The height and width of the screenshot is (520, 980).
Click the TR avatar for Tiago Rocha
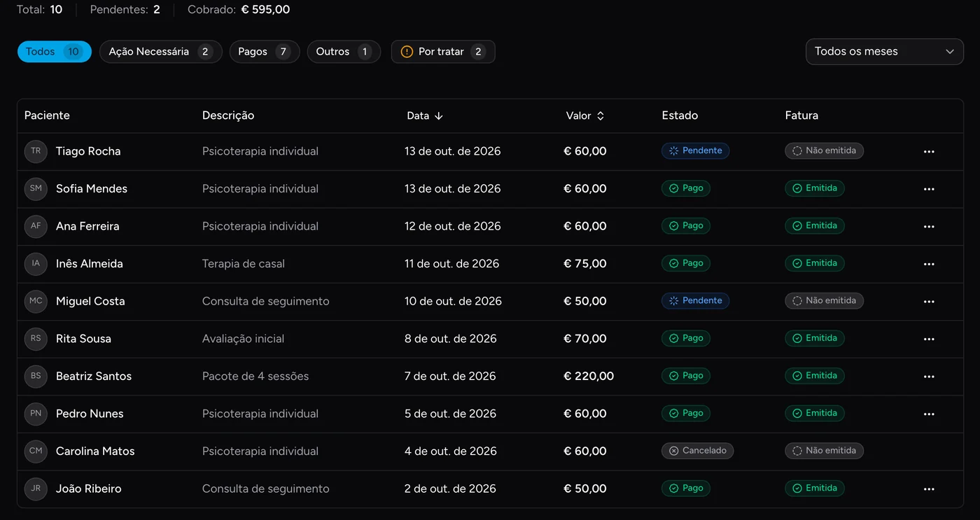(36, 151)
